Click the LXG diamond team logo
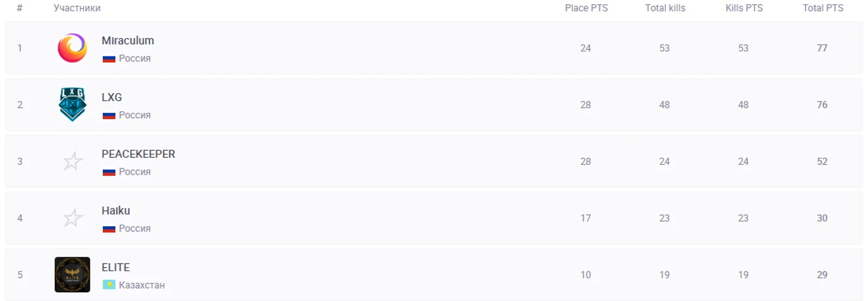Viewport: 868px width, 301px height. pyautogui.click(x=73, y=104)
